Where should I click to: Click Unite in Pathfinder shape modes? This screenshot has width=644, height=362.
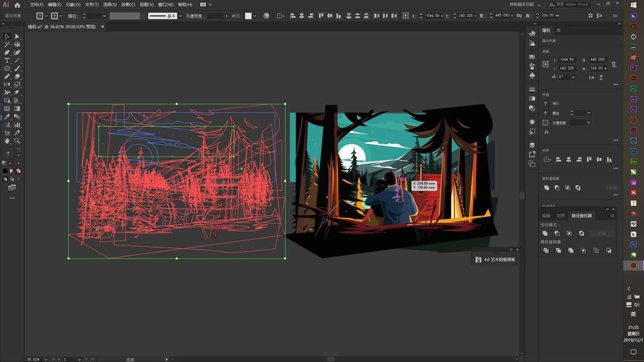[x=545, y=233]
